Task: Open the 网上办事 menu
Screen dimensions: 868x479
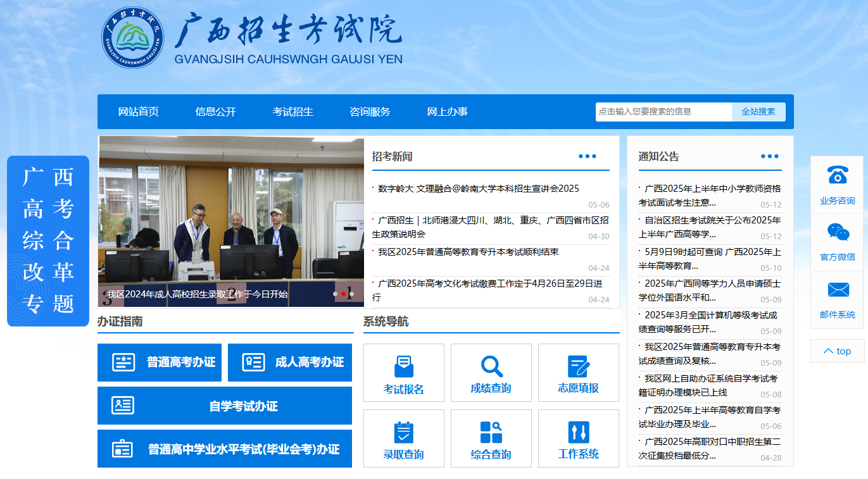Action: 447,112
